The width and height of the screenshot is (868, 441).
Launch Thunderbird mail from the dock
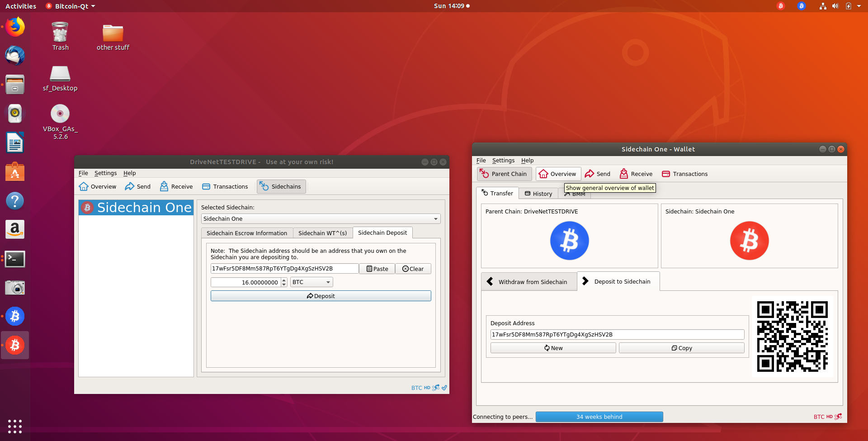click(15, 56)
